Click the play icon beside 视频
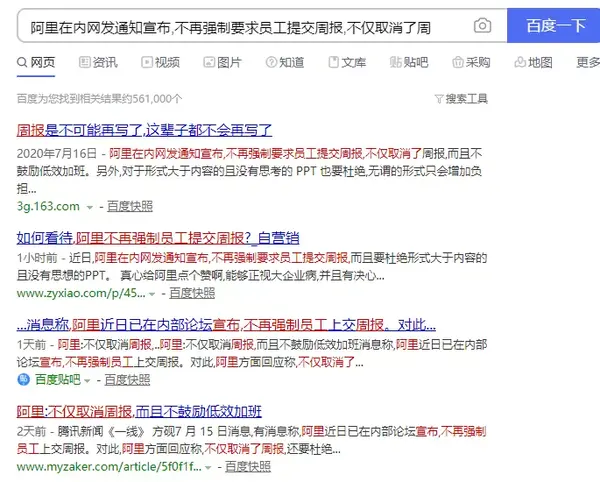This screenshot has width=600, height=482. pyautogui.click(x=147, y=62)
